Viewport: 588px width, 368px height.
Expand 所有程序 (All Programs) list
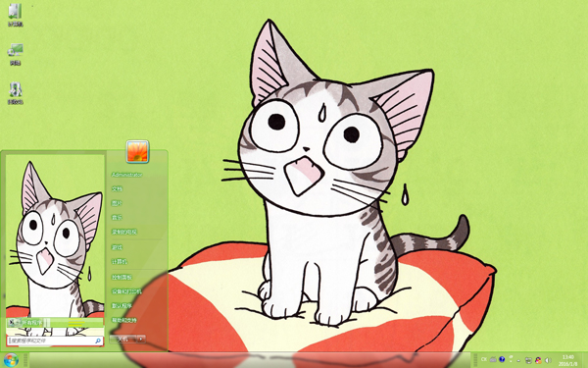click(55, 322)
